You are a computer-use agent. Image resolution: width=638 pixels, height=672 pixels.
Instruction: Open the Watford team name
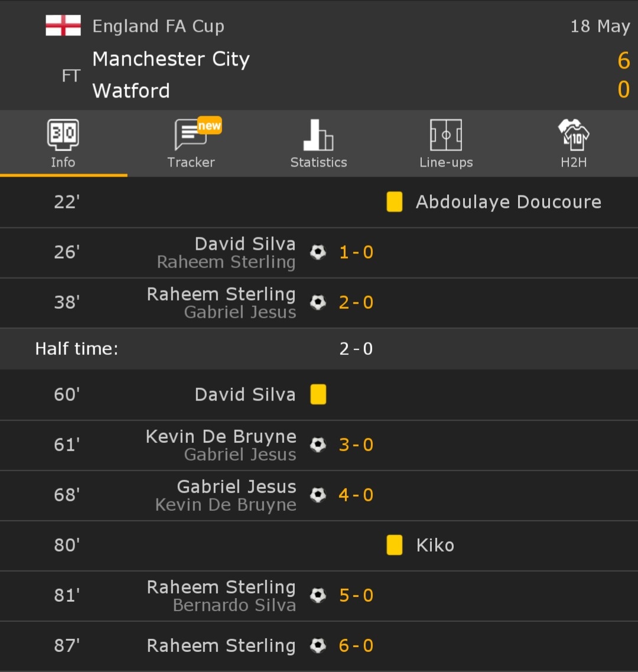[131, 90]
